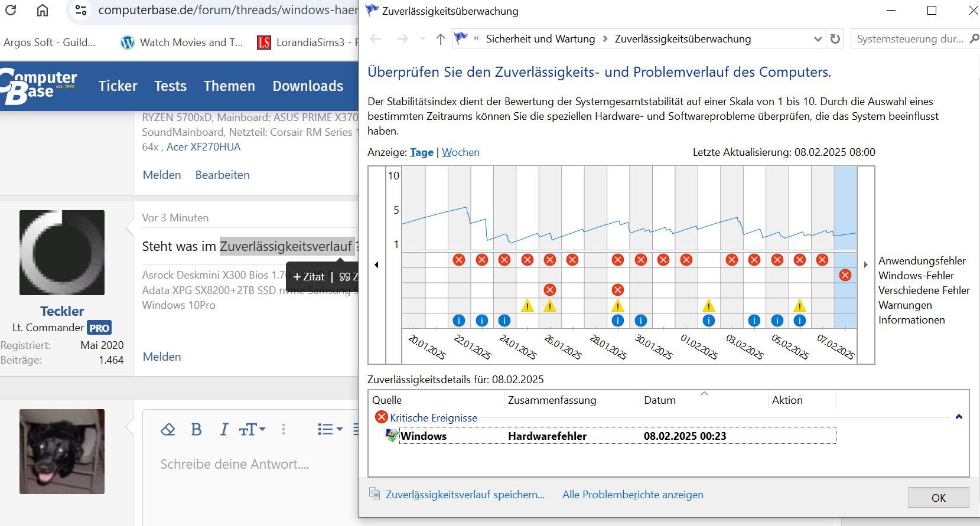Go to browser home page
Viewport: 980px width, 526px height.
(43, 10)
